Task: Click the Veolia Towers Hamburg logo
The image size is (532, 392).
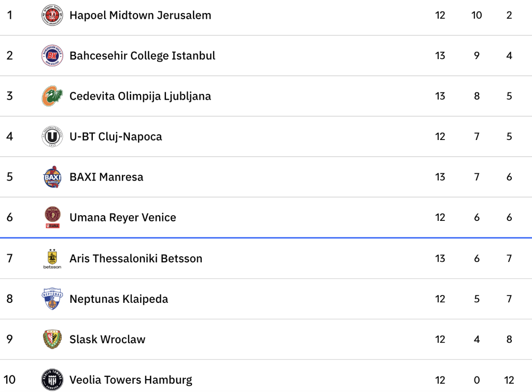Action: point(52,380)
